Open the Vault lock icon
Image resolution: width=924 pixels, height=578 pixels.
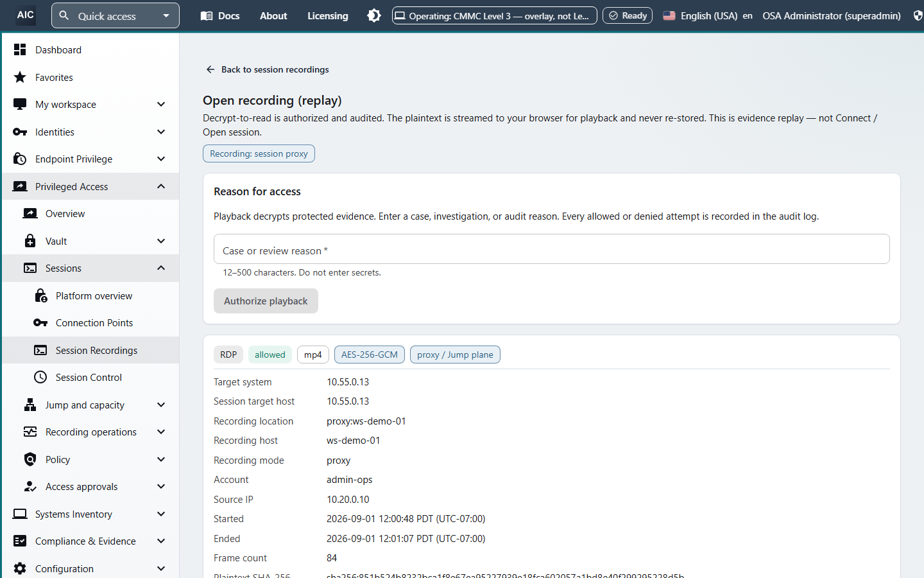30,241
